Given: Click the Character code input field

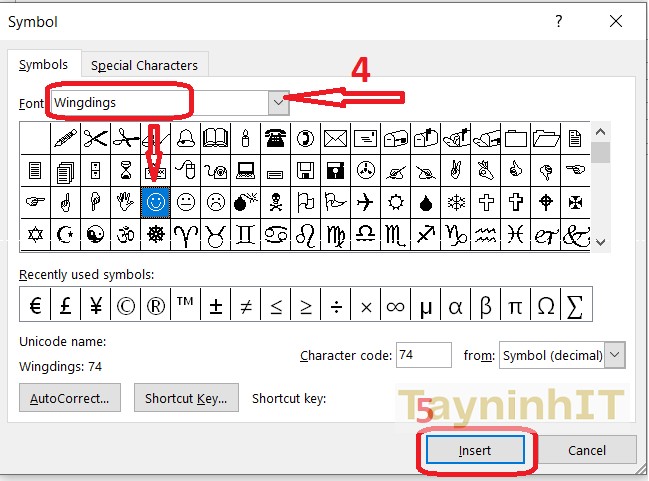Looking at the screenshot, I should click(424, 355).
